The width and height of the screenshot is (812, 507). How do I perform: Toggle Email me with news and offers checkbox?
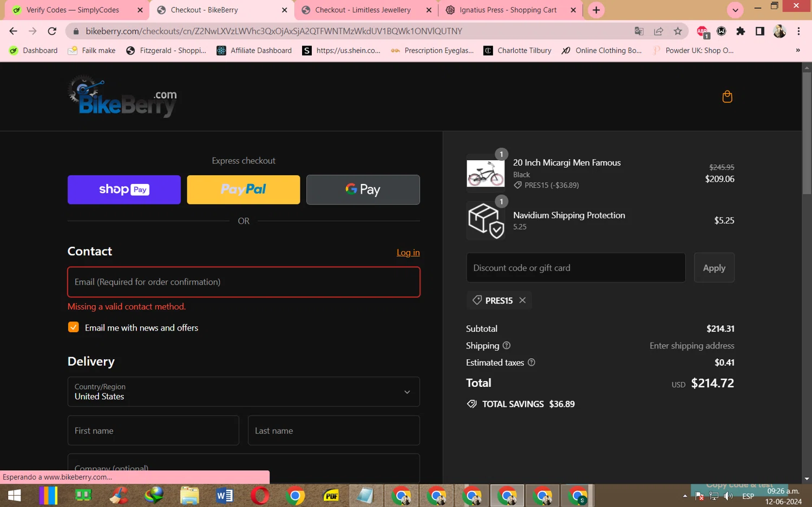coord(74,327)
